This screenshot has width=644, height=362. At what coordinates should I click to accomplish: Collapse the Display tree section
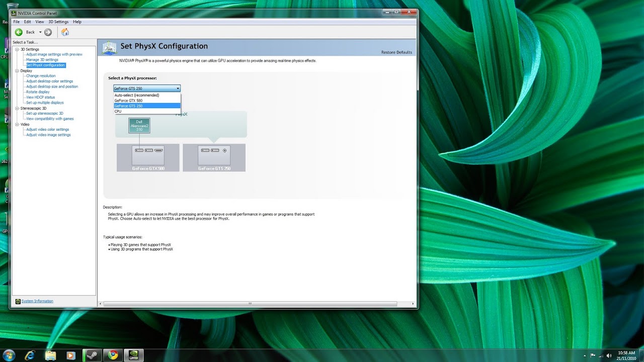pos(17,70)
